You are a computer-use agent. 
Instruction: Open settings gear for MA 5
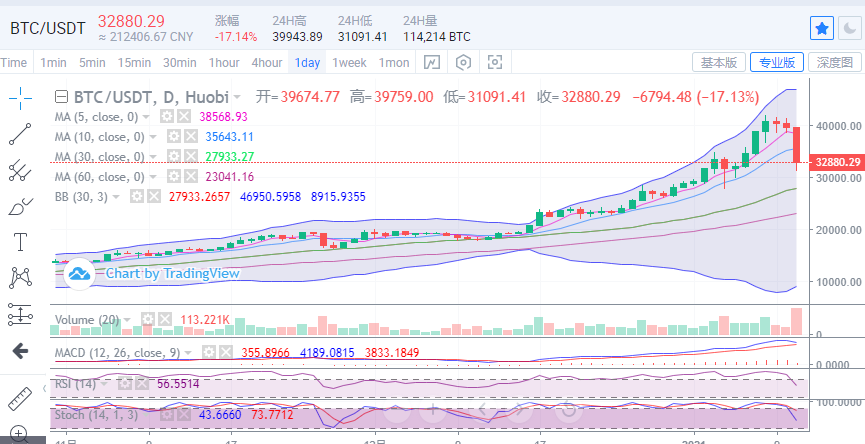pyautogui.click(x=167, y=116)
